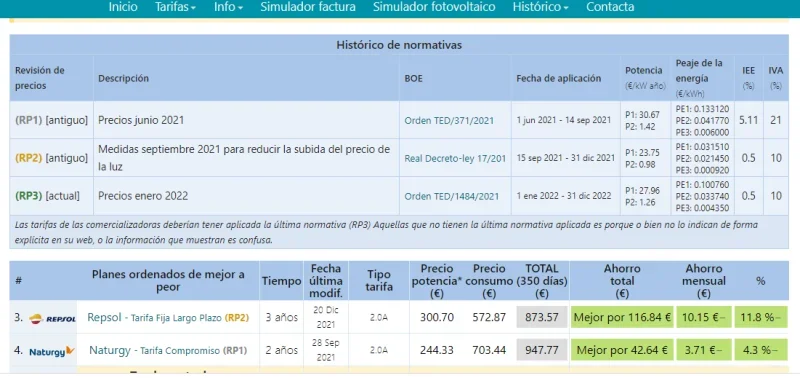Click Medidas septiembre 2021 description text
The width and height of the screenshot is (800, 378).
pos(244,158)
